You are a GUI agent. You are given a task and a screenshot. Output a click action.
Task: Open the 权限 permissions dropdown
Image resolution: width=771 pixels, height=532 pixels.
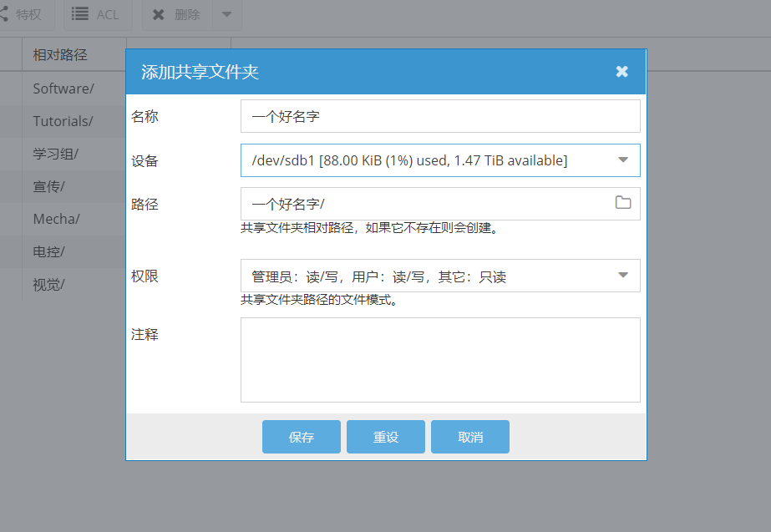click(x=622, y=276)
